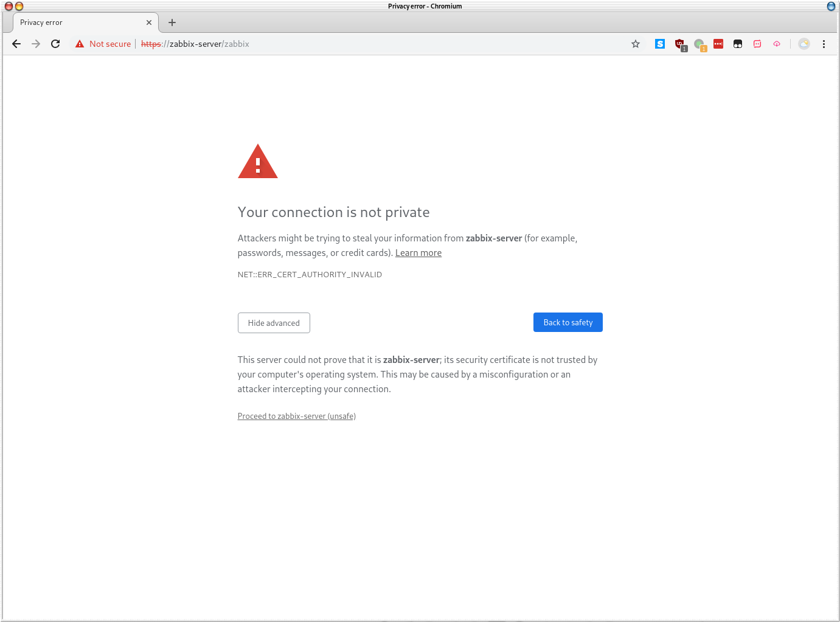Open the red LastPass extension icon
840x622 pixels.
coord(718,44)
